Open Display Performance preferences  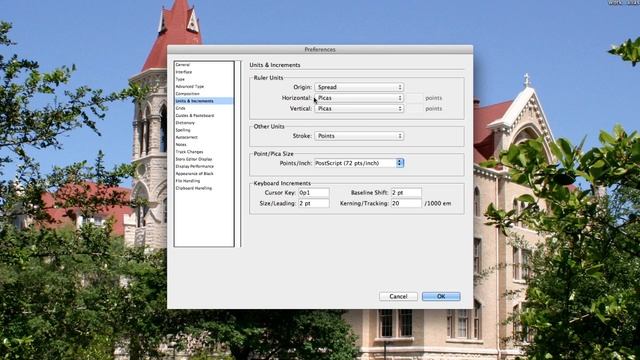195,167
